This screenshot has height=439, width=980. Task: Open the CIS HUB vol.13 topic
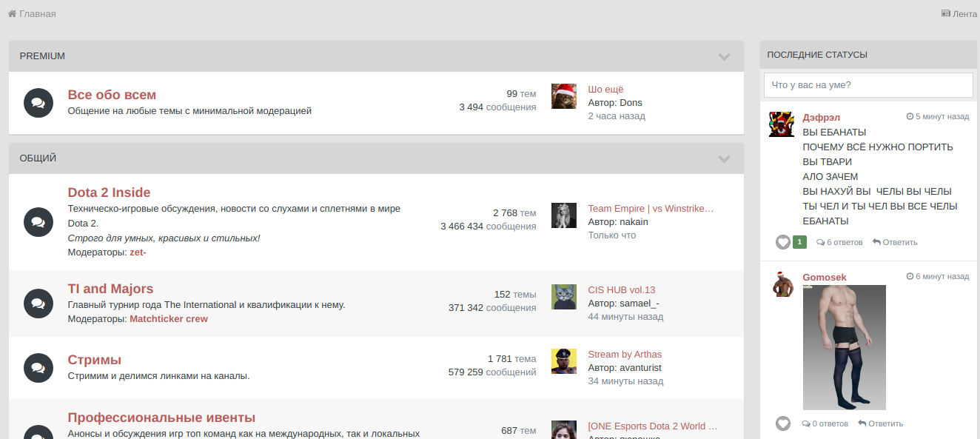[x=622, y=289]
